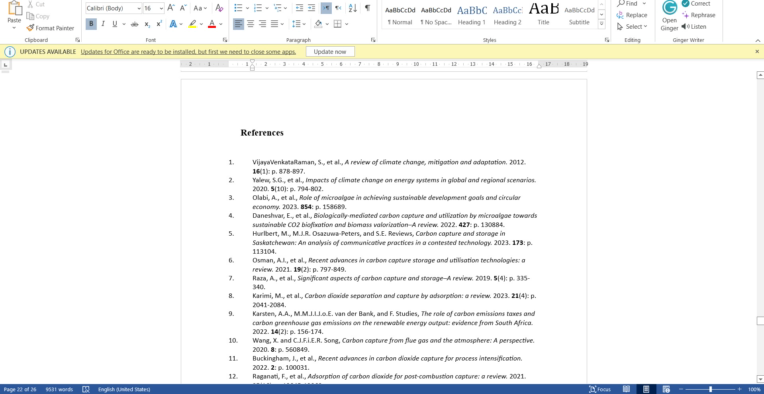Apply subscript formatting
Image resolution: width=764 pixels, height=394 pixels.
[147, 24]
